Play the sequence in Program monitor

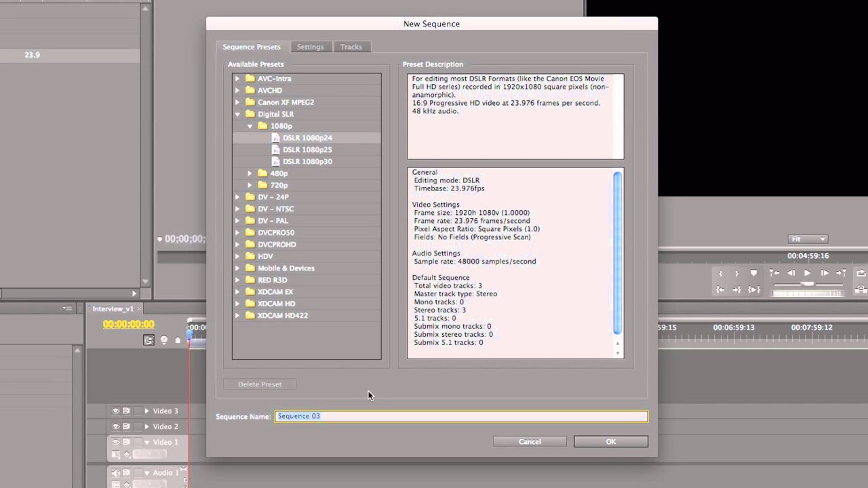(x=807, y=273)
